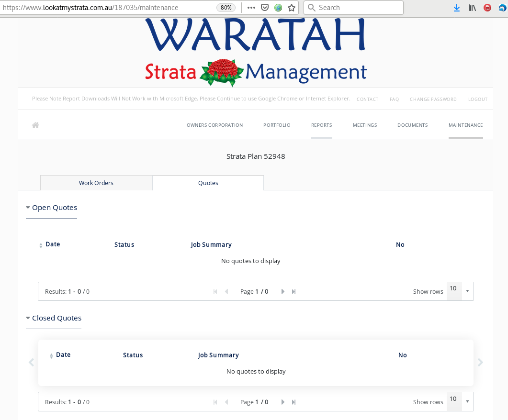Open the Maintenance menu
This screenshot has height=420, width=508.
click(x=466, y=125)
